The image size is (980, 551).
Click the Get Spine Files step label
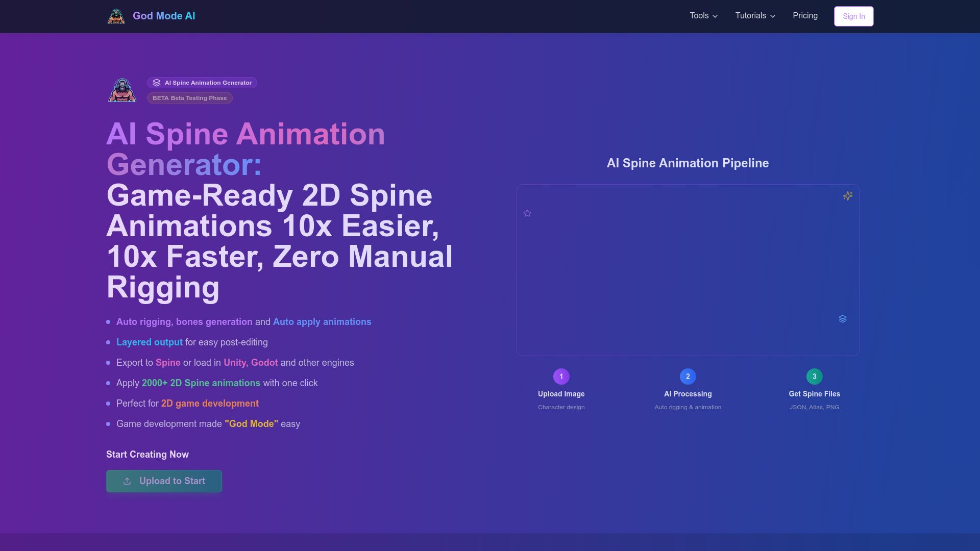(815, 394)
